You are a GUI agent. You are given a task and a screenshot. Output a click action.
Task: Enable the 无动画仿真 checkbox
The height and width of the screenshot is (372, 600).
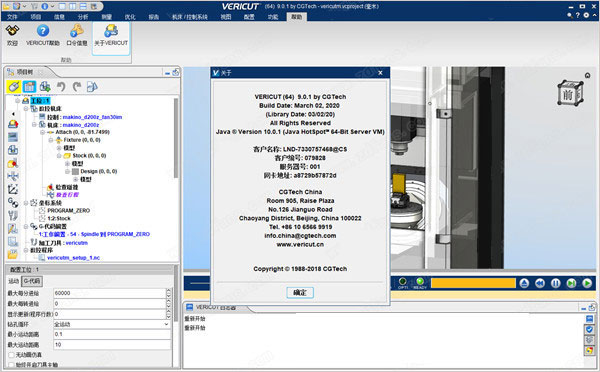(11, 355)
